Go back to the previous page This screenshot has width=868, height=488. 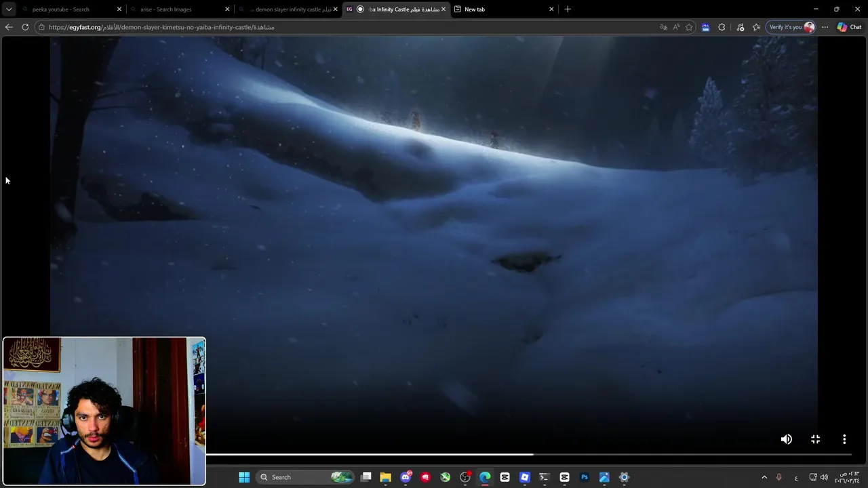(x=8, y=27)
